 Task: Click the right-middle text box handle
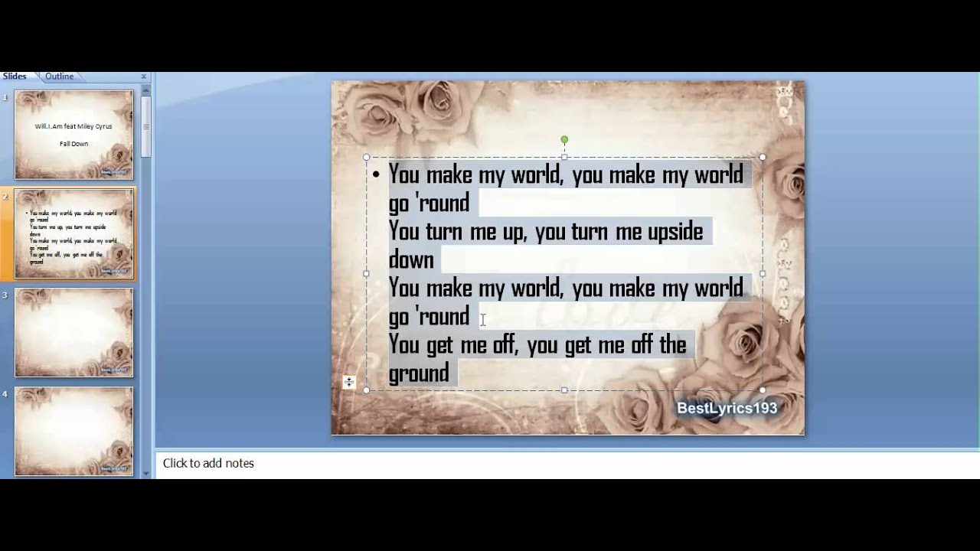pyautogui.click(x=763, y=273)
